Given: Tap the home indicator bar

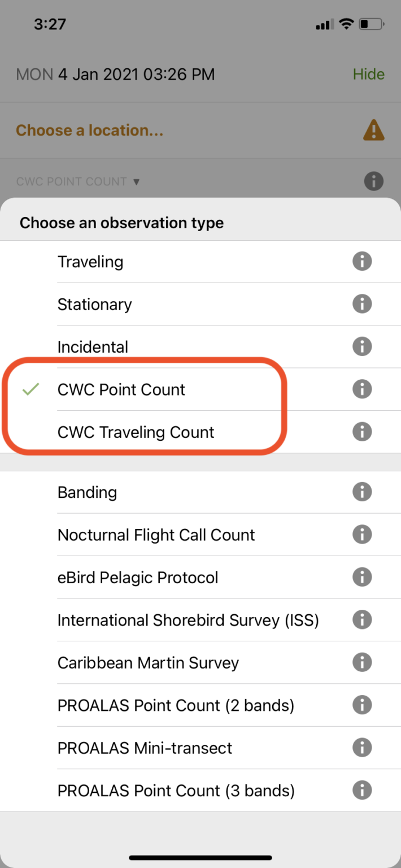Looking at the screenshot, I should coord(200,858).
